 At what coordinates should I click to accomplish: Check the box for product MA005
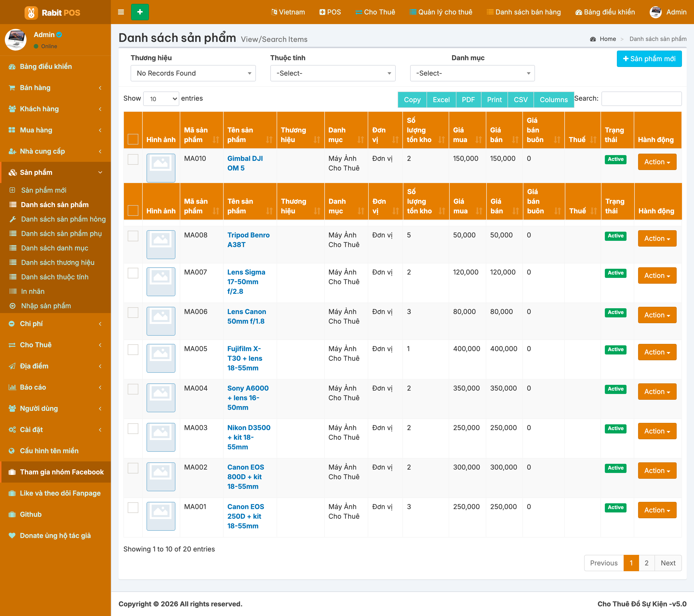coord(133,350)
